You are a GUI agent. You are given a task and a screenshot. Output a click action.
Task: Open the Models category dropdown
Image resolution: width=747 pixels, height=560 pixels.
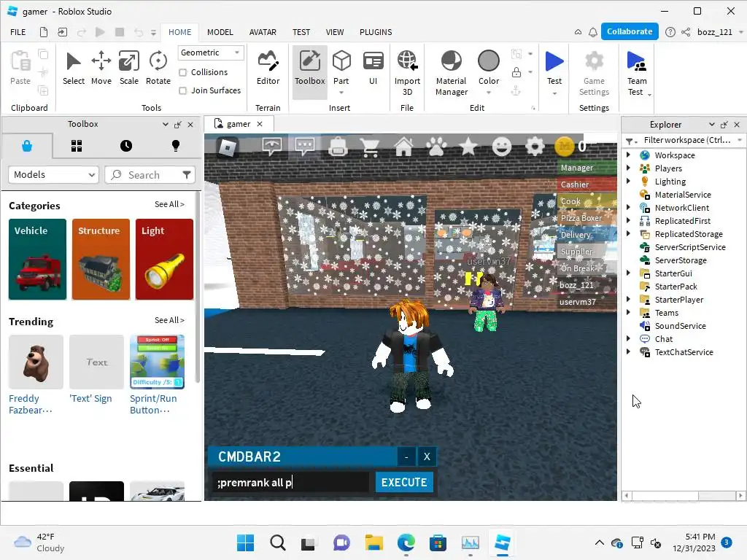click(53, 175)
